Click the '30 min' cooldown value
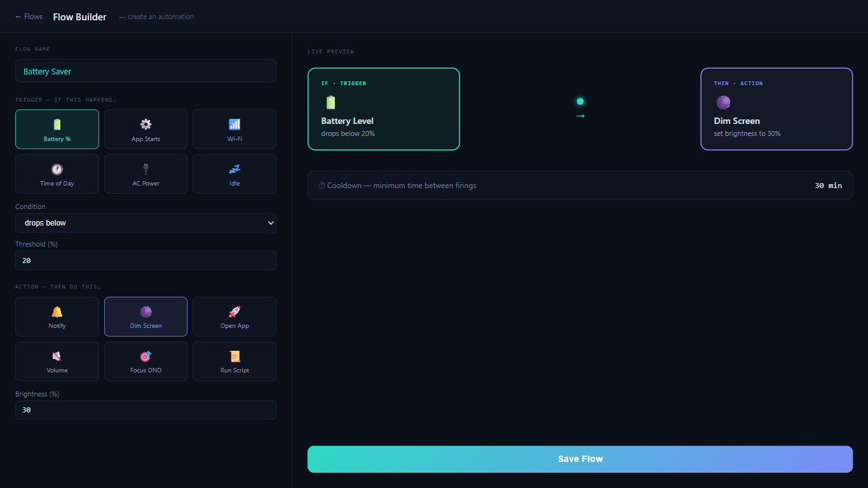The width and height of the screenshot is (868, 488). coord(829,186)
